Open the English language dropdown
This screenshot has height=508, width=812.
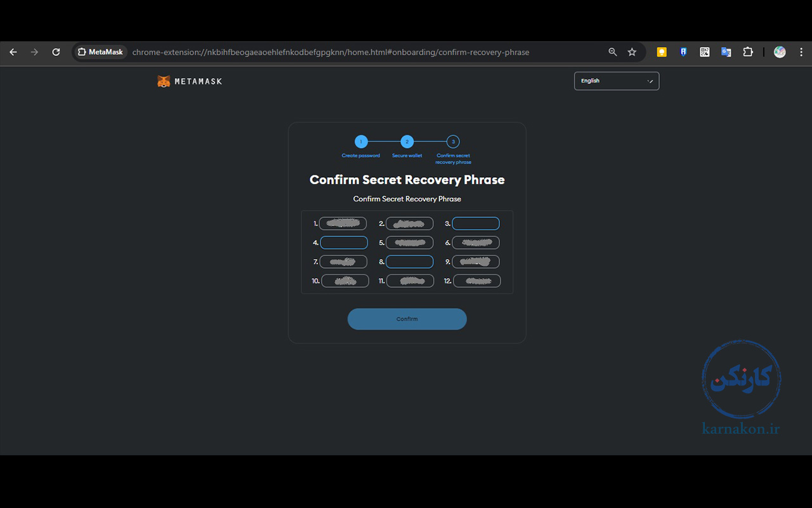tap(617, 81)
